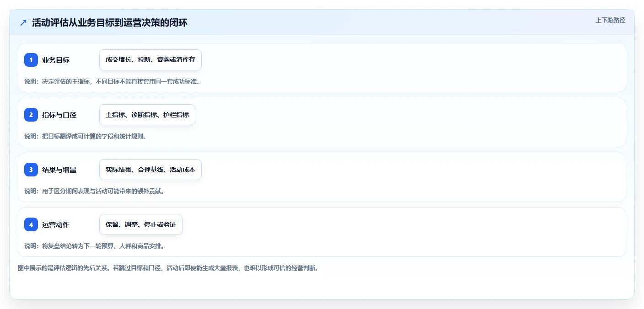Select the 实际结果、合理基线、活动成本 chip
This screenshot has height=309, width=644.
pos(150,170)
